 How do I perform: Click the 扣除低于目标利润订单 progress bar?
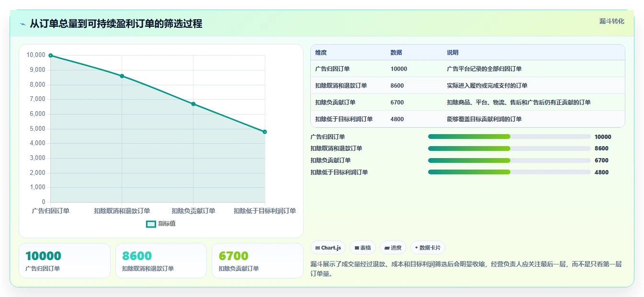(509, 172)
